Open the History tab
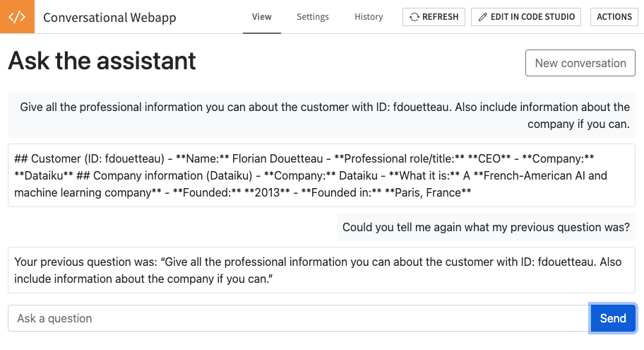644x350 pixels. [x=369, y=17]
